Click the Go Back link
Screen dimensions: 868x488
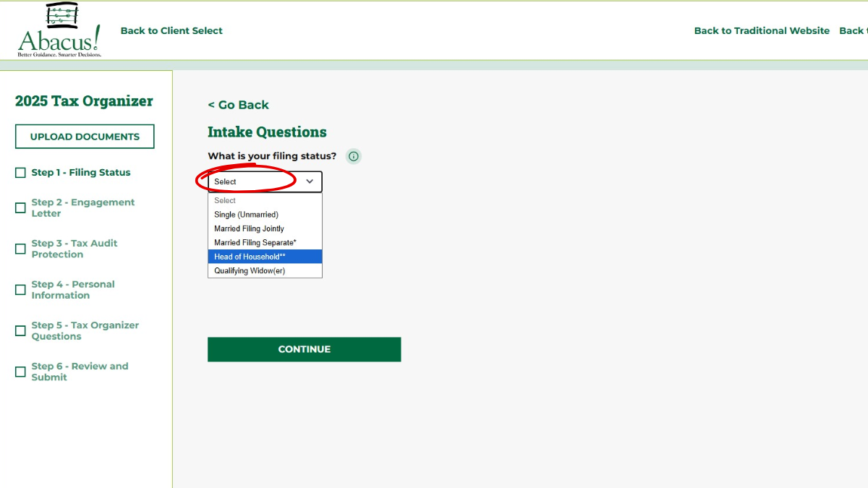click(x=238, y=105)
